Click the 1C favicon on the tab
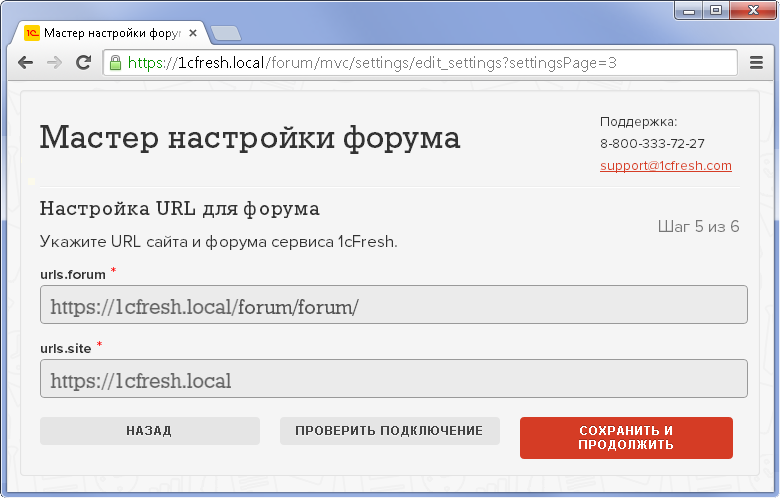Screen dimensions: 780x498 32,33
